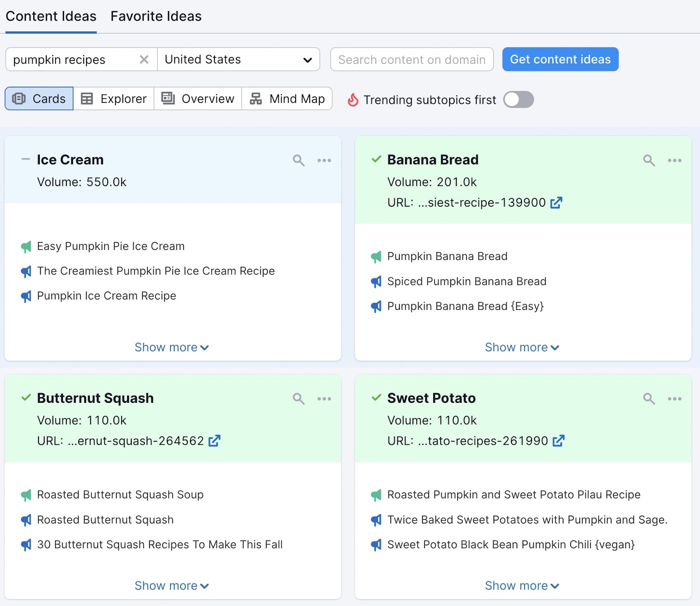700x606 pixels.
Task: Open the United States country dropdown
Action: 308,60
